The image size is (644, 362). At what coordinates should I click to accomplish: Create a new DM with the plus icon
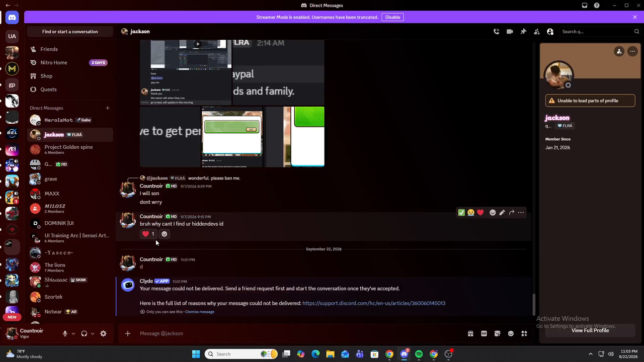107,108
